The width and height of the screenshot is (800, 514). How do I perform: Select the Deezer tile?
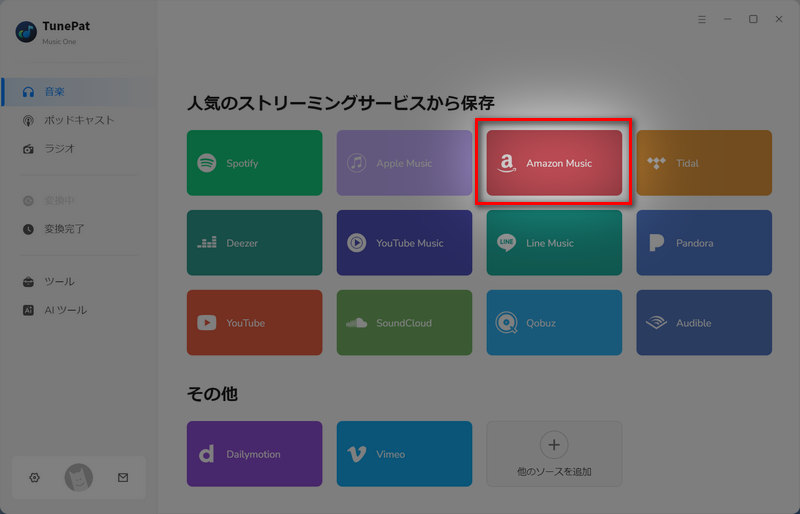tap(255, 242)
